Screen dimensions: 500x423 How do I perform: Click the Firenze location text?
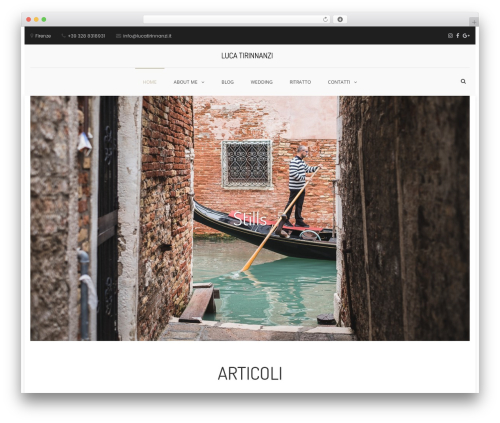[x=43, y=36]
